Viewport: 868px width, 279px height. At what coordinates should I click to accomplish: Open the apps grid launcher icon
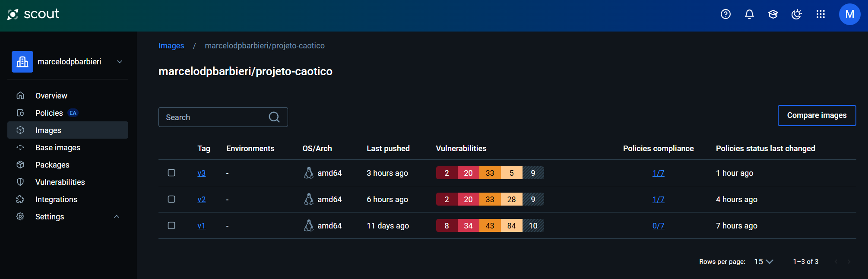(x=820, y=14)
